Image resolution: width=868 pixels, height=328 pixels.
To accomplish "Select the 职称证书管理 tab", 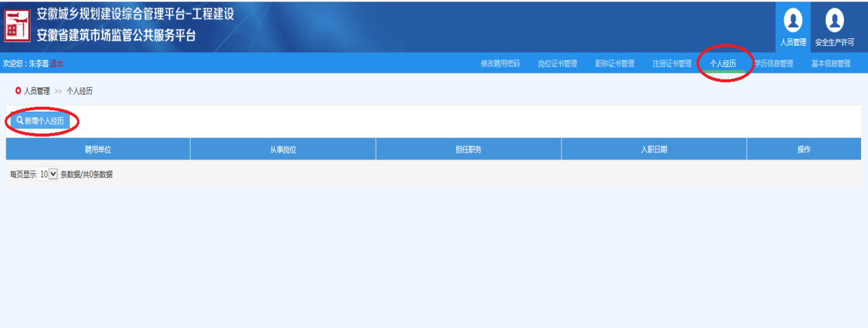I will tap(614, 64).
